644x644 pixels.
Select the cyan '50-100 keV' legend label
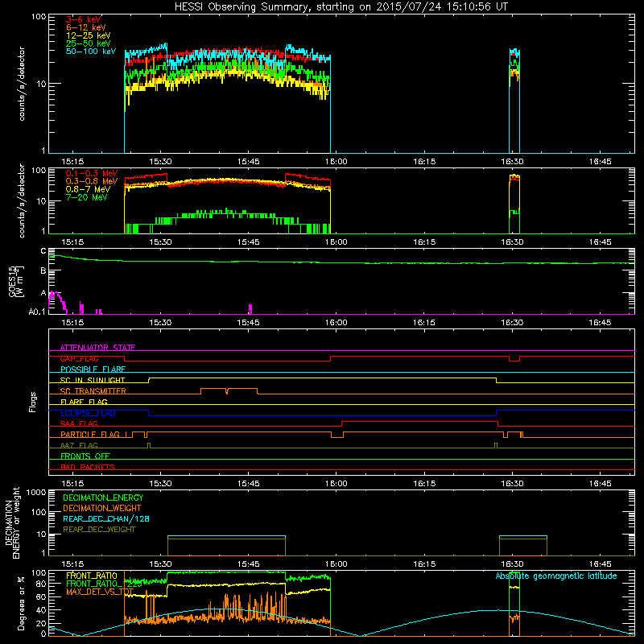(x=91, y=52)
